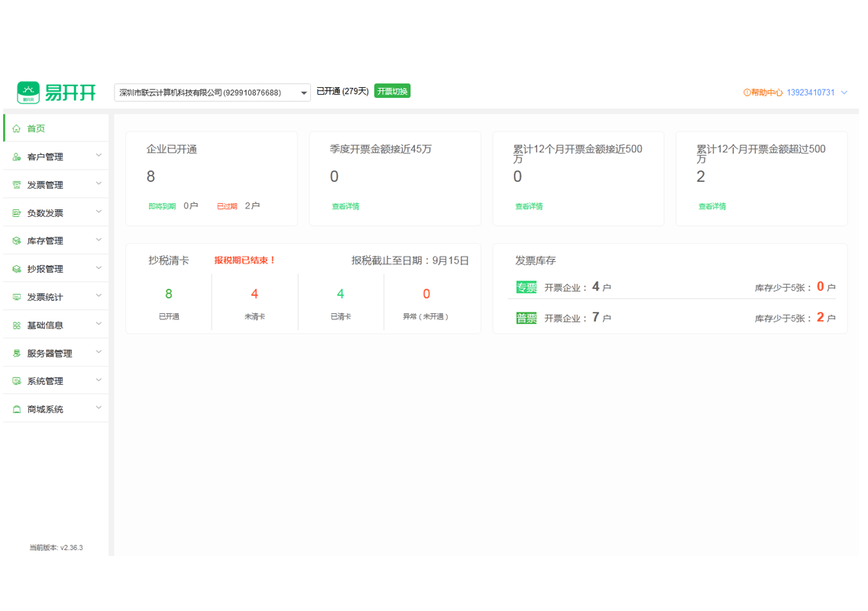Click the home icon beside 首页
The image size is (868, 611).
point(17,129)
